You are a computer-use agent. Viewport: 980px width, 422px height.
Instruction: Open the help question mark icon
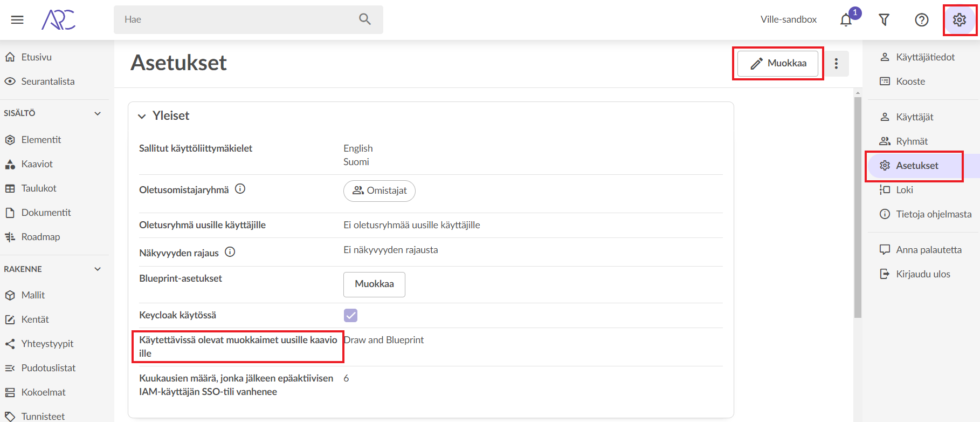pyautogui.click(x=922, y=20)
